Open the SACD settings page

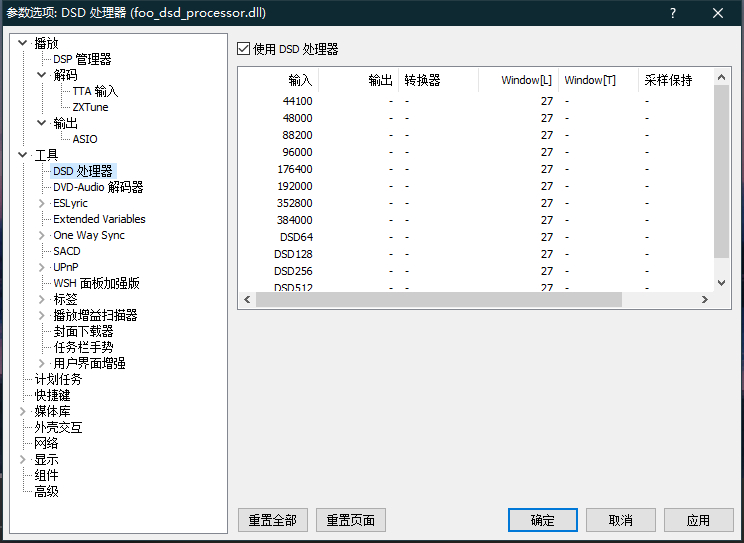(x=67, y=251)
